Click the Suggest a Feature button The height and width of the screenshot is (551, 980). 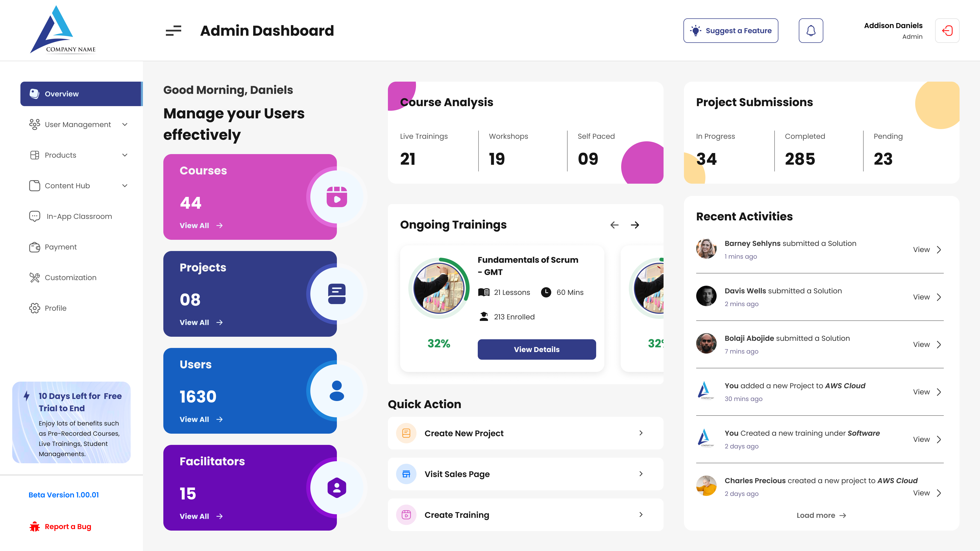pyautogui.click(x=730, y=30)
